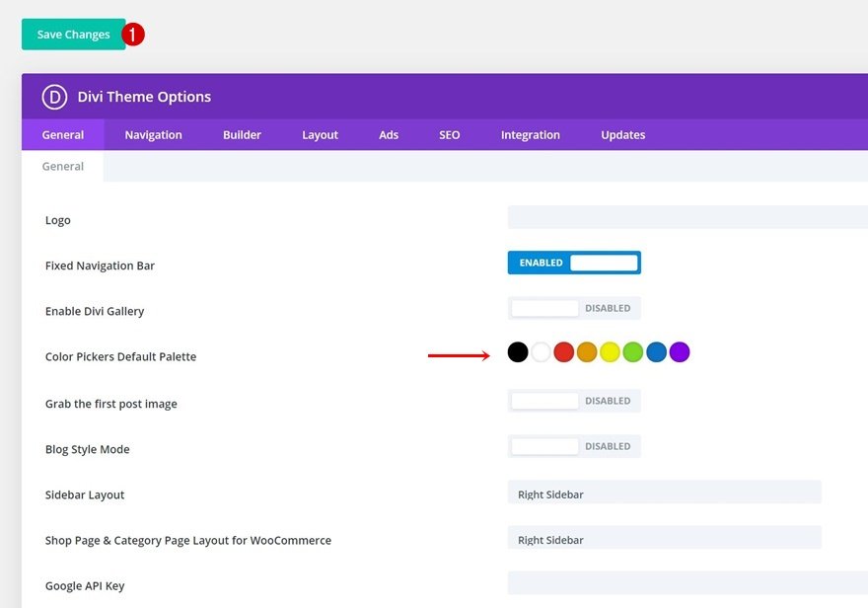Viewport: 868px width, 608px height.
Task: Switch to the SEO tab
Action: (x=449, y=134)
